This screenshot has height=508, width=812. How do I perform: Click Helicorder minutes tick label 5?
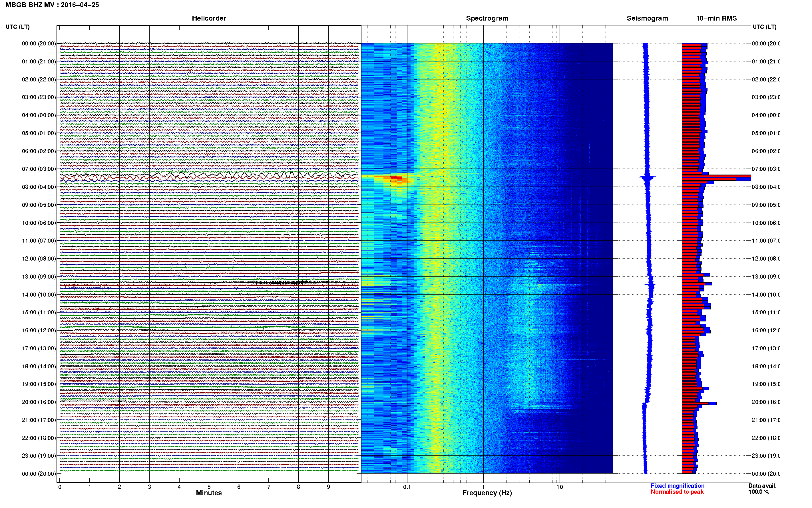pyautogui.click(x=209, y=487)
